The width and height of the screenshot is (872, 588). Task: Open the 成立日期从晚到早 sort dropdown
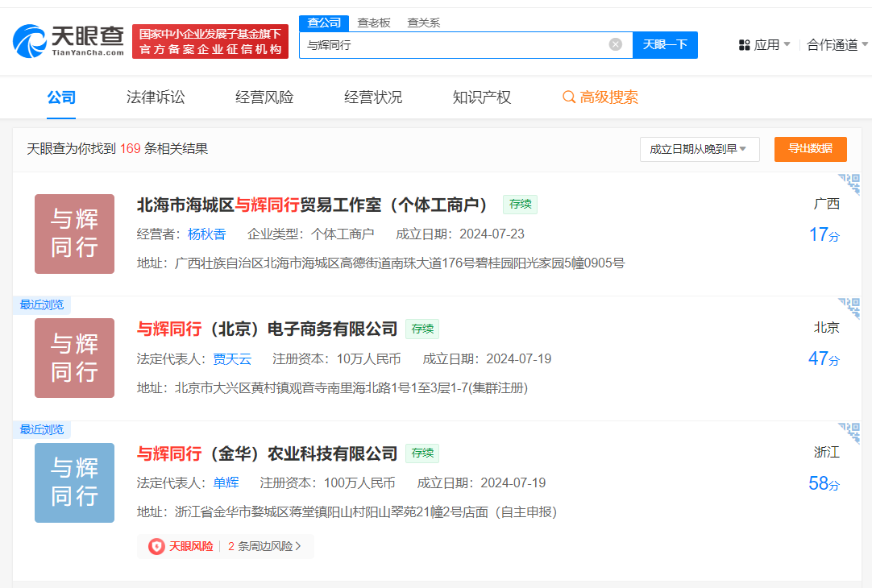point(699,149)
